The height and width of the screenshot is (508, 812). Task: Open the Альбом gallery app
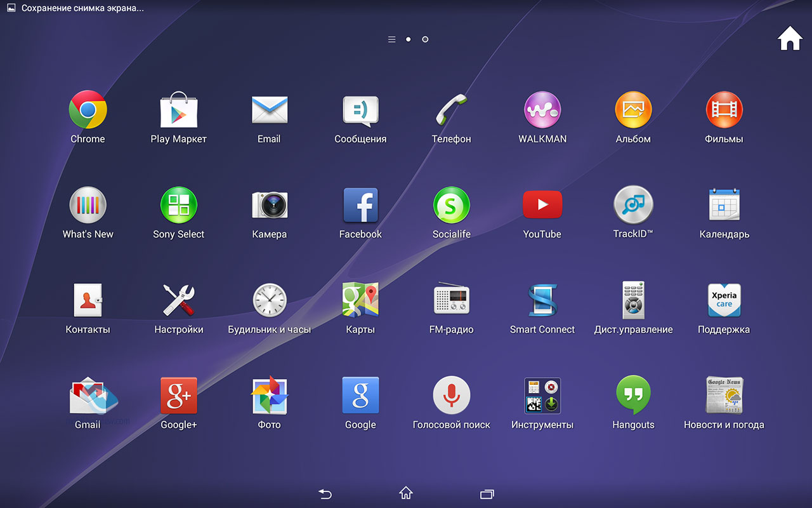(x=633, y=110)
